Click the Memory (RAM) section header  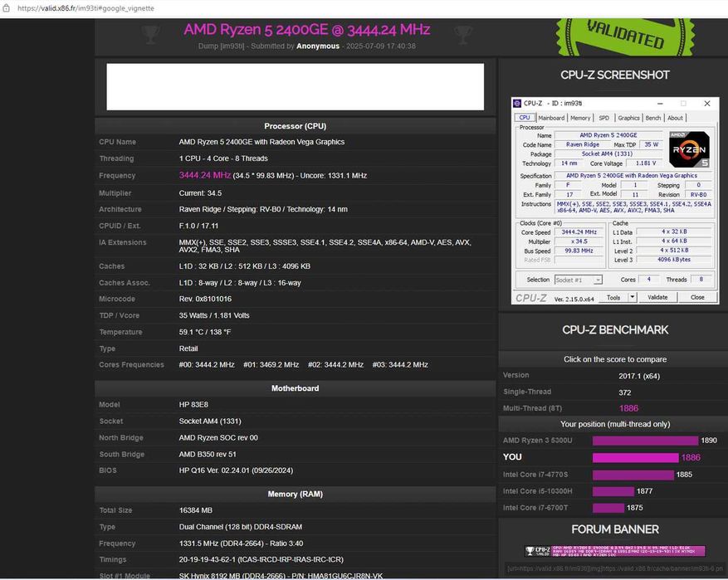(x=296, y=495)
